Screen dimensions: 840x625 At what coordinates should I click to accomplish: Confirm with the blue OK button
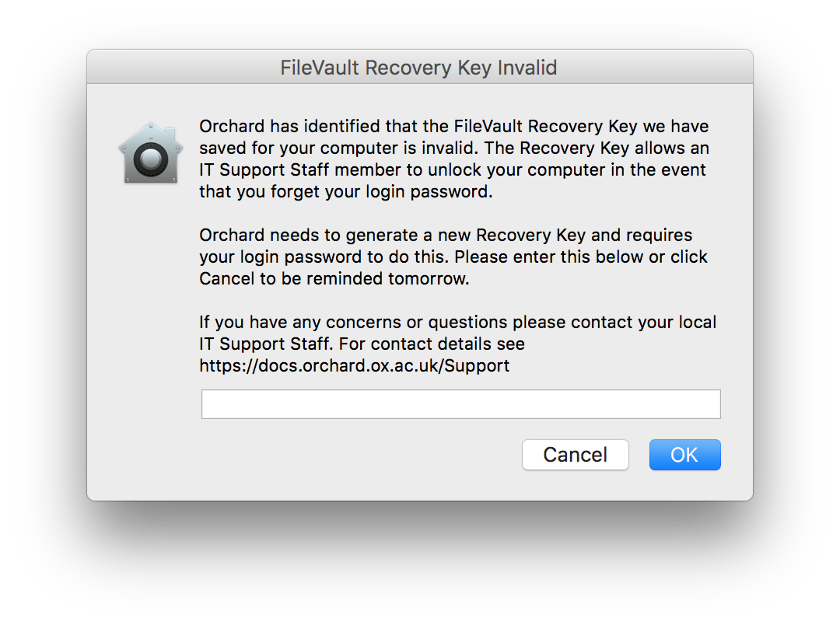(x=684, y=455)
